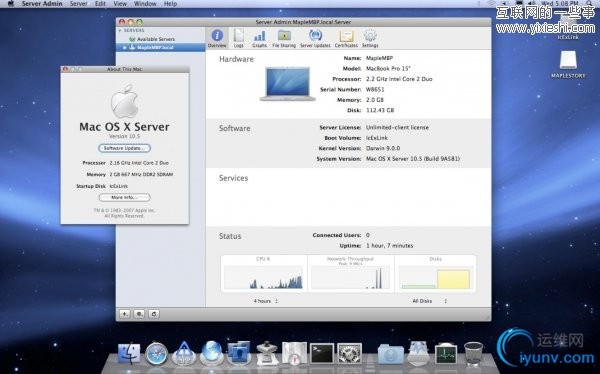The image size is (600, 374).
Task: Select Available Servers in the sidebar
Action: tap(156, 39)
